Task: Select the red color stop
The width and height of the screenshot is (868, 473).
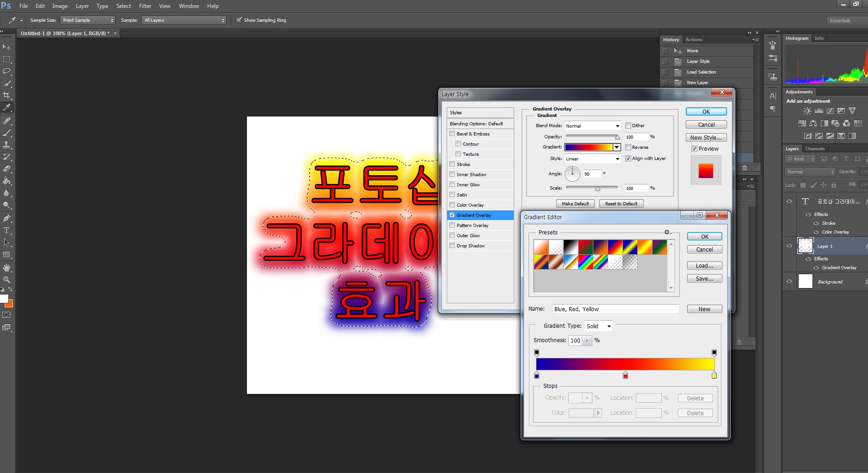Action: [625, 375]
